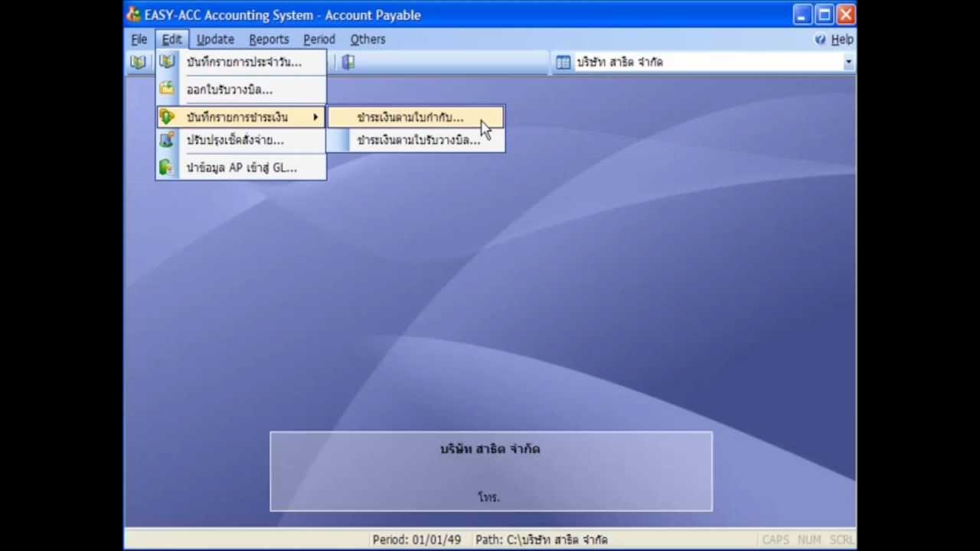980x551 pixels.
Task: Click the Path: C:\บริษัท สาธิต จำกัด status text
Action: pyautogui.click(x=541, y=540)
